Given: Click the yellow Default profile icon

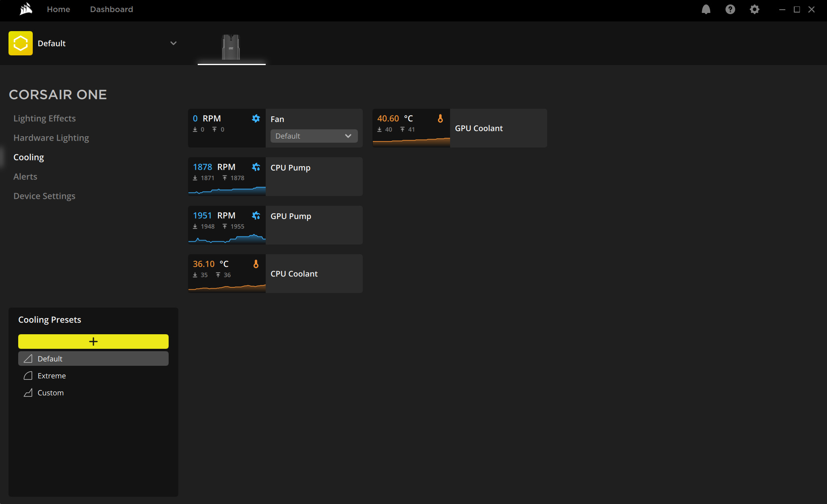Looking at the screenshot, I should click(21, 43).
